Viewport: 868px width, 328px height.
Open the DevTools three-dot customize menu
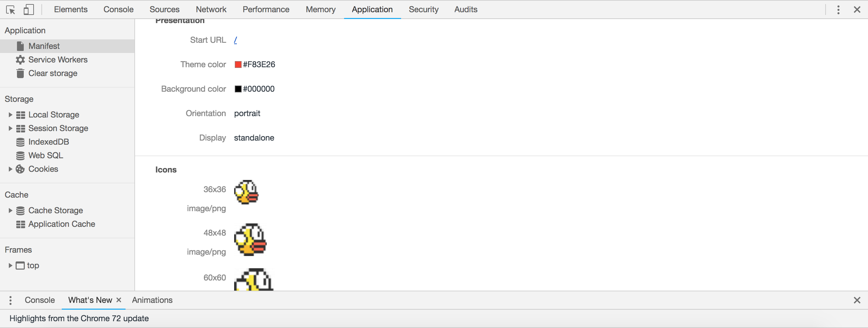[x=838, y=10]
